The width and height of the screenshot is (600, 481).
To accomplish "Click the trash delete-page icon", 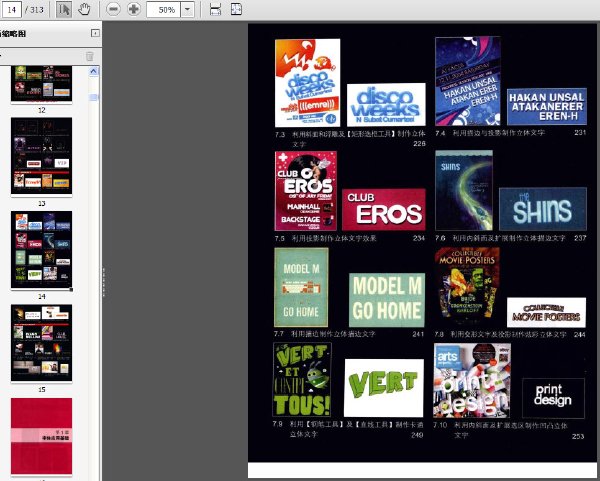I will click(x=90, y=57).
